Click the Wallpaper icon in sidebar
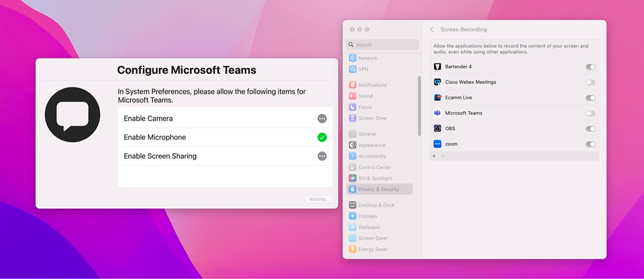 (x=352, y=227)
